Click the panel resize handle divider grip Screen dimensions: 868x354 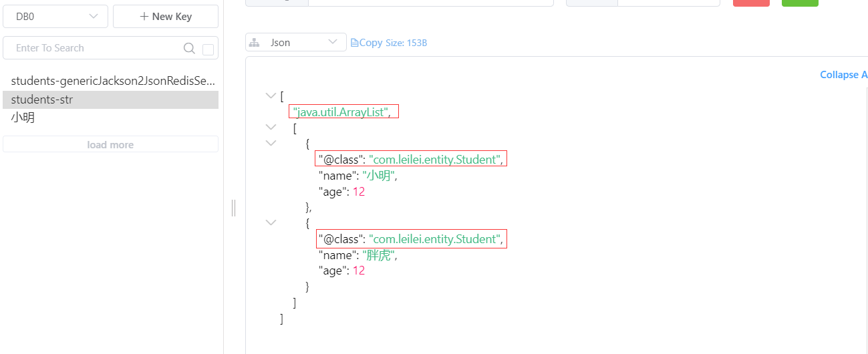(234, 208)
